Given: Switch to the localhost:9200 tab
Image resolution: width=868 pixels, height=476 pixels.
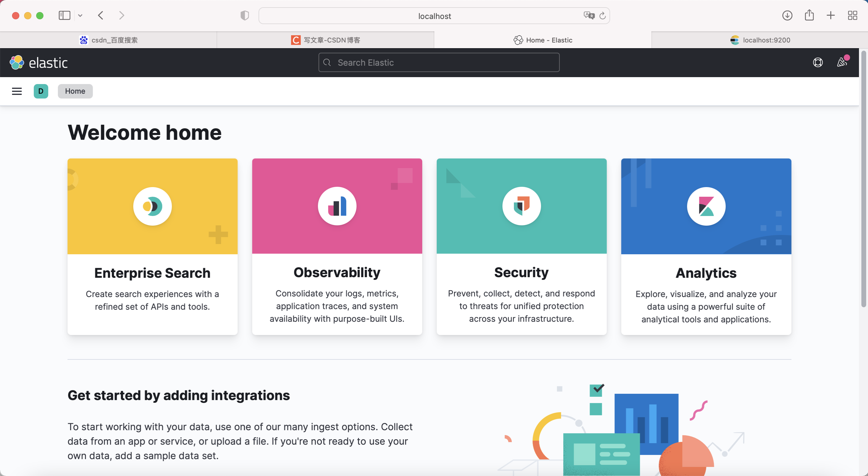Looking at the screenshot, I should coord(760,40).
